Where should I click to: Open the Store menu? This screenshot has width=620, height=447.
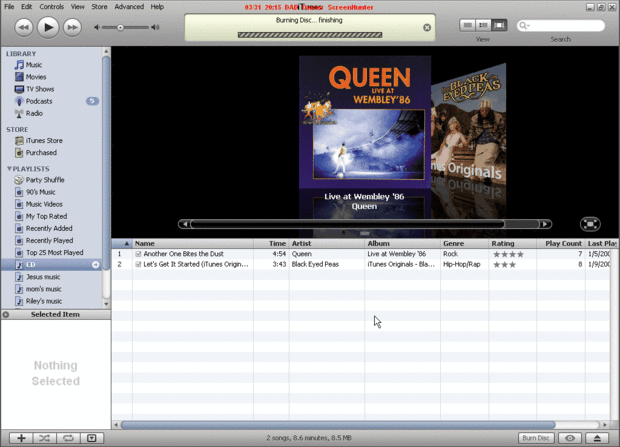click(99, 7)
